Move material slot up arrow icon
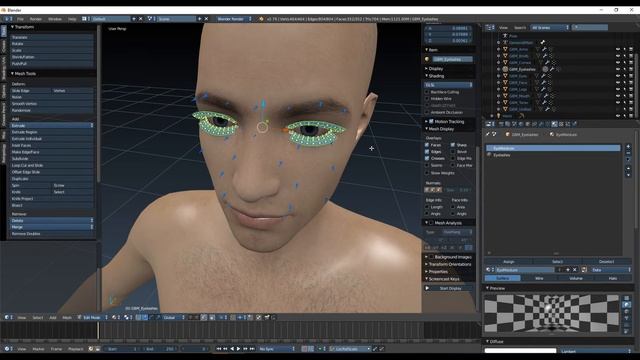Viewport: 640px width, 360px height. 628,168
